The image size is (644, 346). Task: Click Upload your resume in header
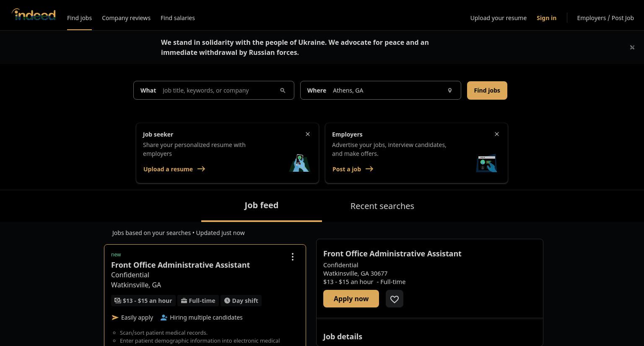[x=499, y=18]
